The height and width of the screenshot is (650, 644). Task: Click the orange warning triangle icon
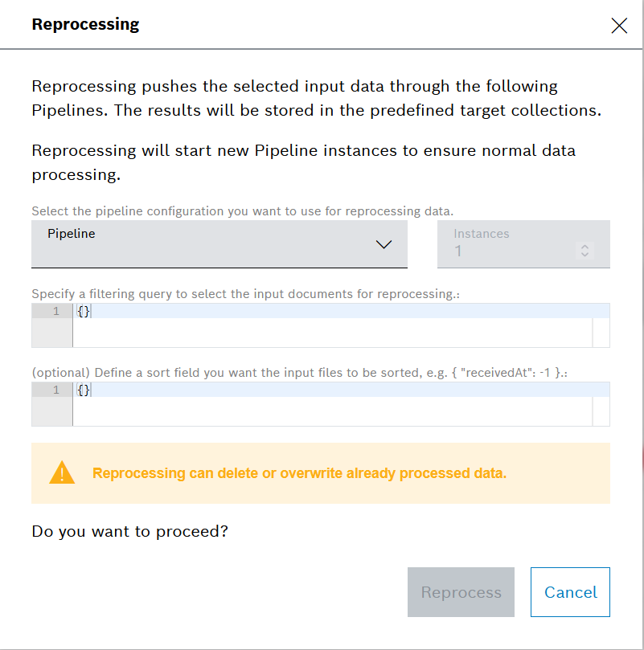pos(62,473)
